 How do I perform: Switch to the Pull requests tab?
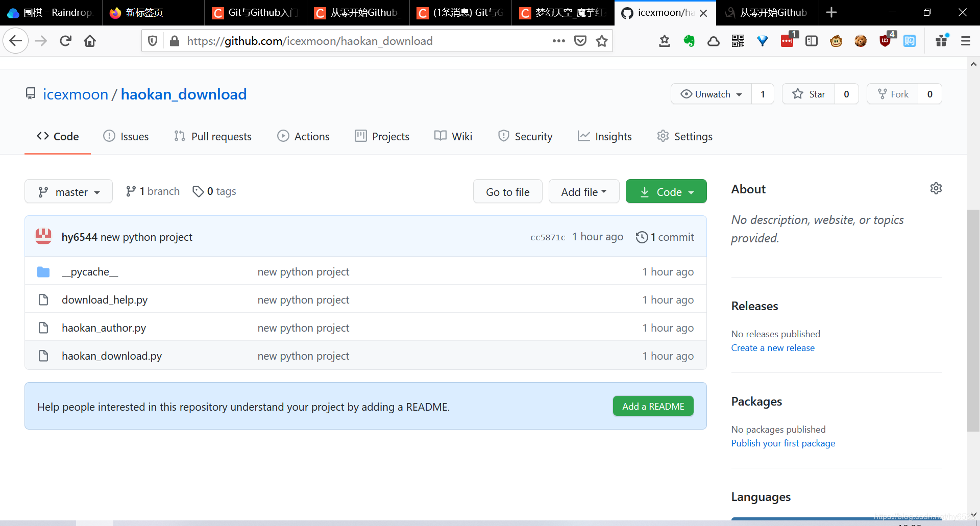(213, 136)
